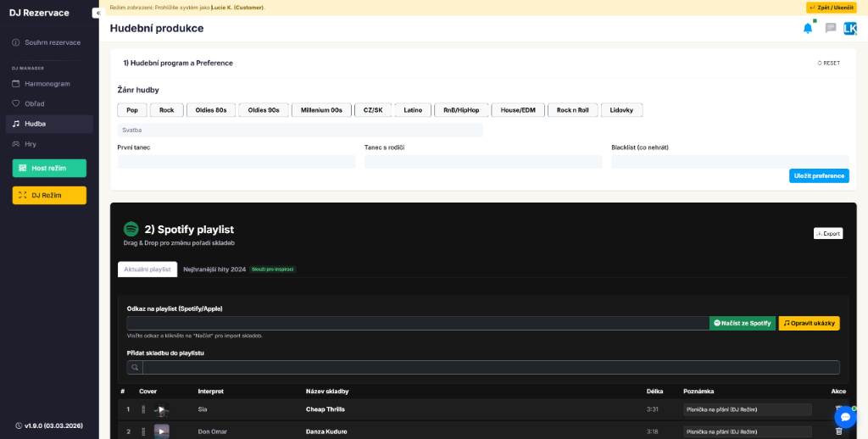The image size is (868, 439).
Task: Go to Harmonogram page
Action: coord(49,84)
